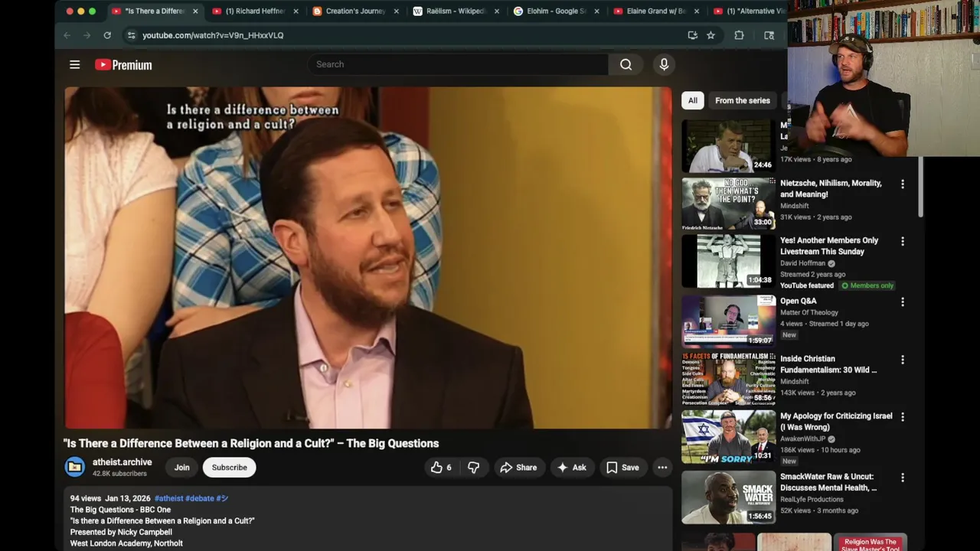The image size is (980, 551).
Task: Click the Matter Of Theology channel name
Action: point(809,312)
